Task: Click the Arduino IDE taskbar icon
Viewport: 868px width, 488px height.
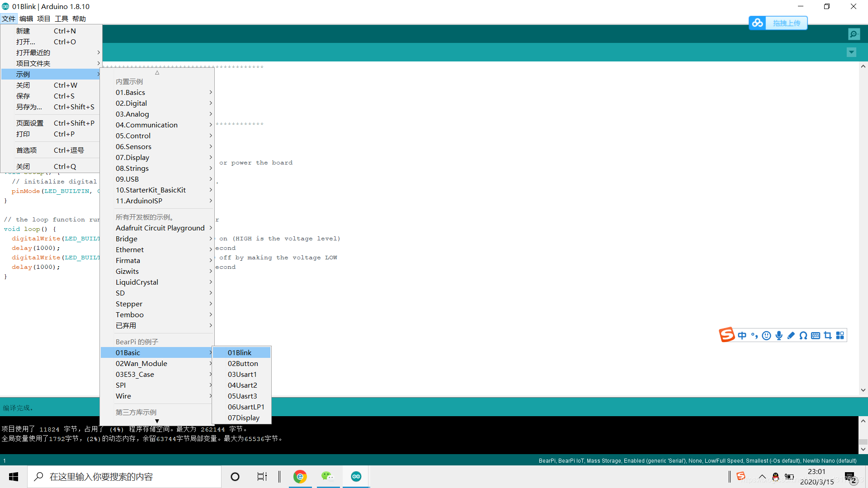Action: (x=356, y=476)
